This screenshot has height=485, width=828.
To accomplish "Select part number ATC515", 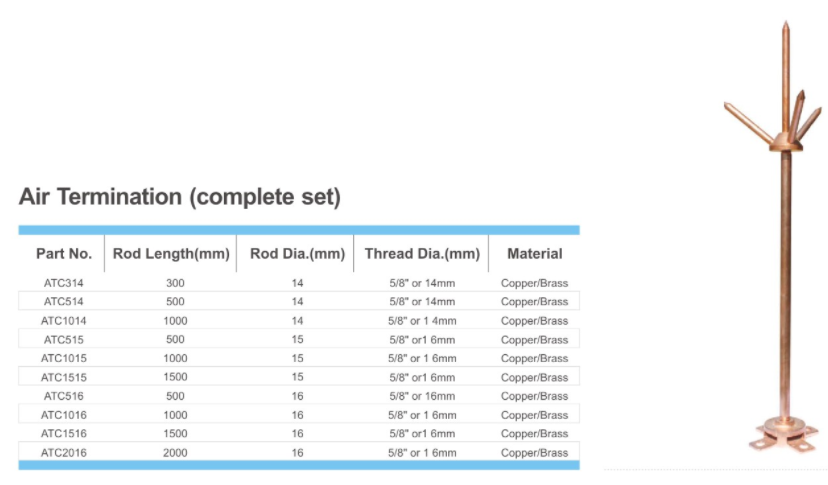I will pos(62,340).
